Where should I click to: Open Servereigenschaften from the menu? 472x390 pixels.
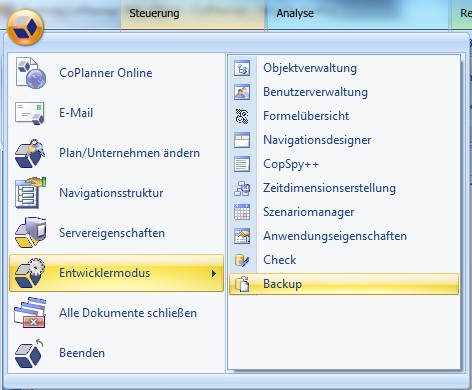(x=116, y=233)
